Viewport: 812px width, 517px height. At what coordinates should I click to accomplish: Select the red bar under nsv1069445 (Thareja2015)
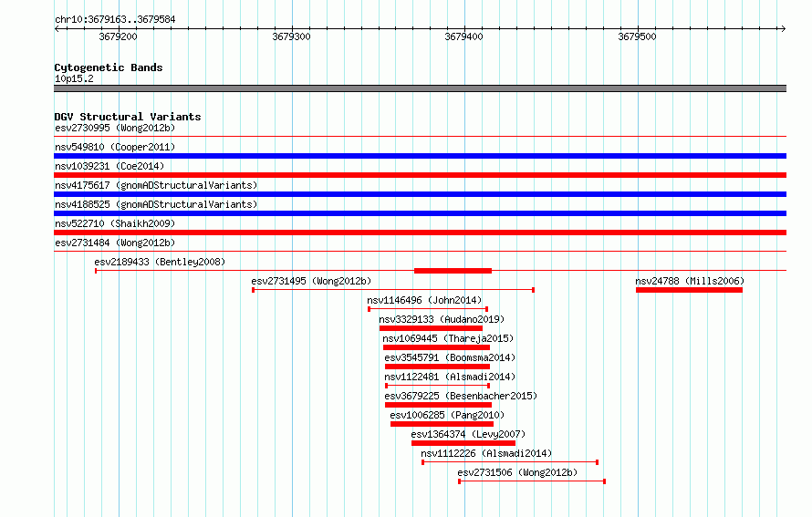[x=436, y=347]
